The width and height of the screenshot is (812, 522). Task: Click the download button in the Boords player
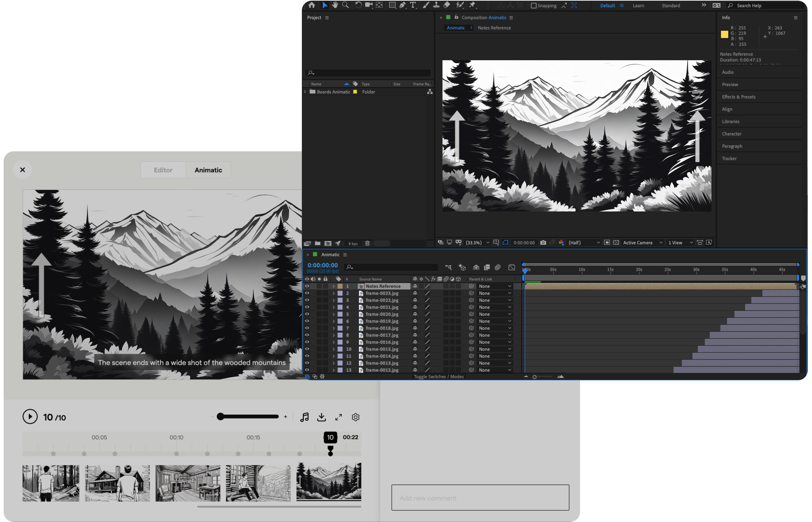pyautogui.click(x=321, y=417)
